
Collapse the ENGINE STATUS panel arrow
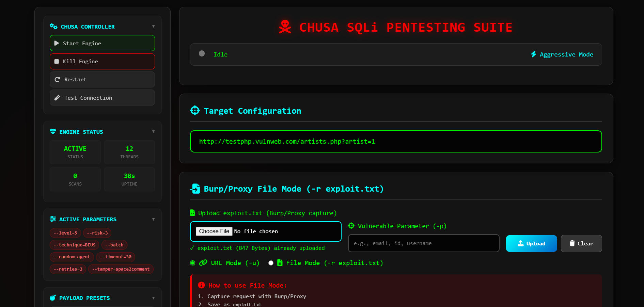click(154, 132)
